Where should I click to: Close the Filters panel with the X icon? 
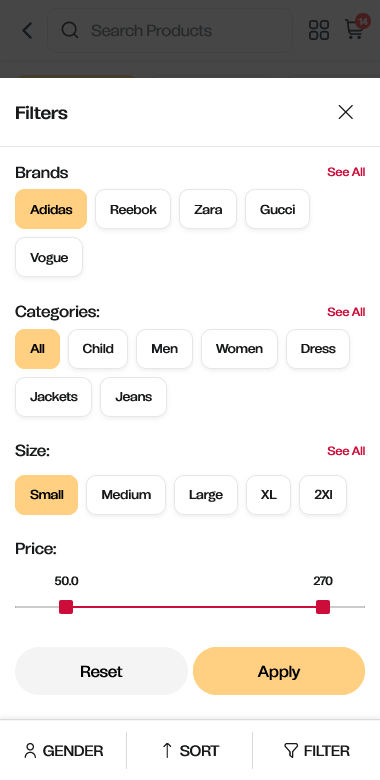pos(346,112)
